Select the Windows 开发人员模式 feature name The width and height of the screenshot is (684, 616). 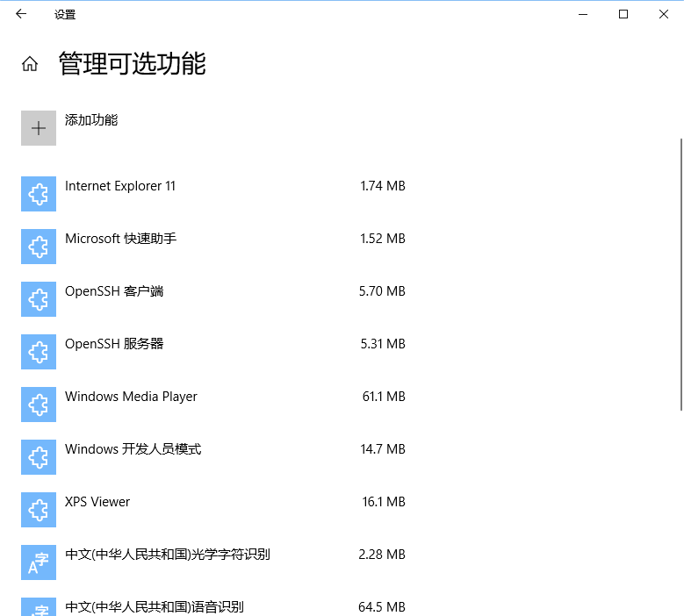(x=133, y=449)
